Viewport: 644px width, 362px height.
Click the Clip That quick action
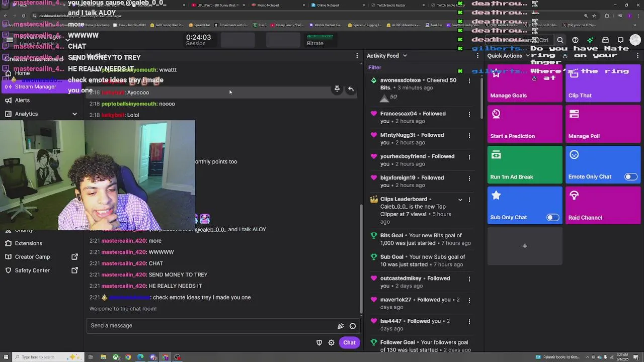tap(603, 83)
